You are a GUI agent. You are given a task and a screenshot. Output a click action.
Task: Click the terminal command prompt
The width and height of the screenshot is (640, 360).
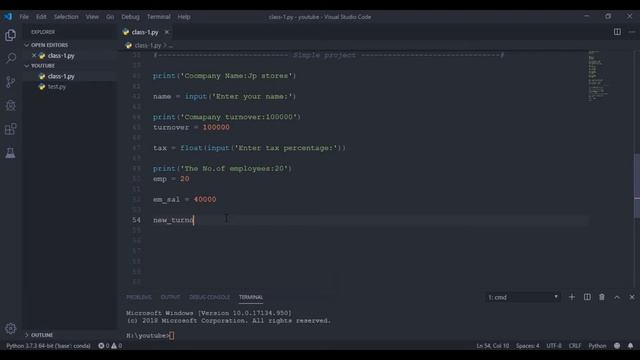150,336
